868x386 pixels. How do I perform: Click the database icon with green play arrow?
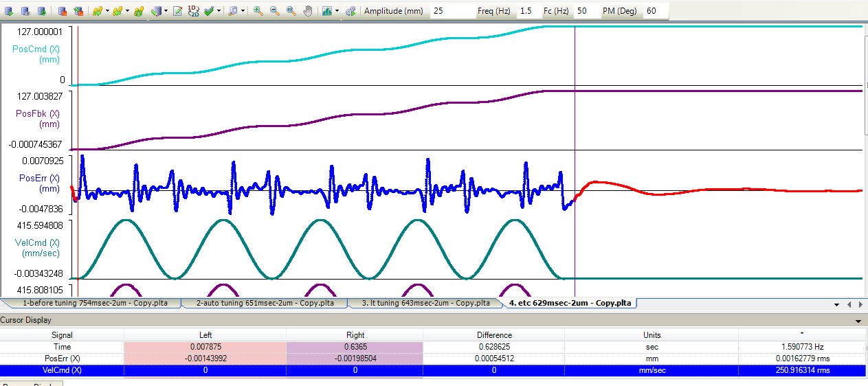pyautogui.click(x=9, y=11)
